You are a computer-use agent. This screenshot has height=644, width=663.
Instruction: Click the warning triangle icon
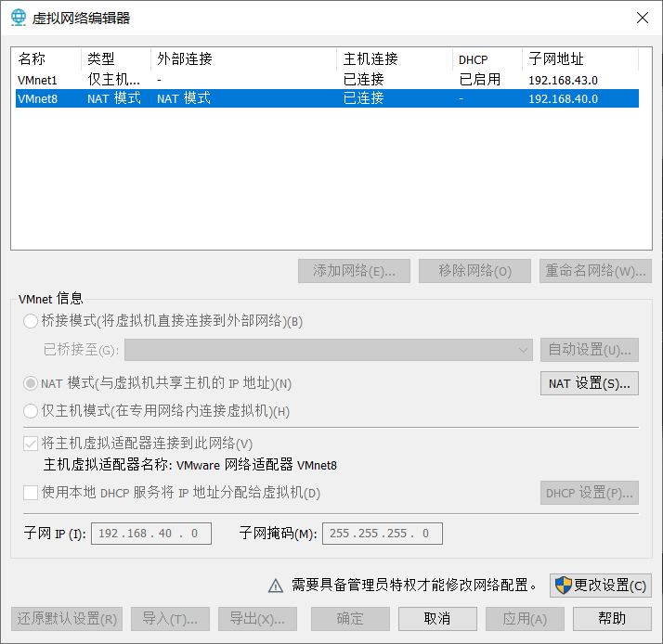[276, 586]
